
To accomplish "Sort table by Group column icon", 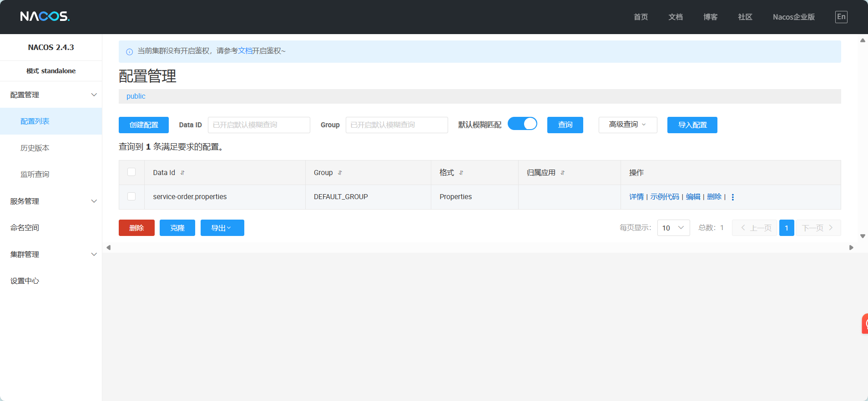I will coord(340,173).
